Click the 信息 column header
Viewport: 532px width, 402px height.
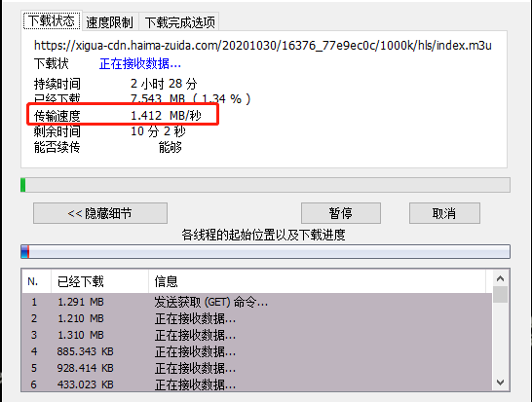(x=317, y=281)
